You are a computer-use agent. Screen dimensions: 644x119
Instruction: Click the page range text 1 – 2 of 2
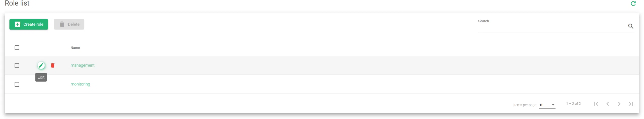coord(573,104)
